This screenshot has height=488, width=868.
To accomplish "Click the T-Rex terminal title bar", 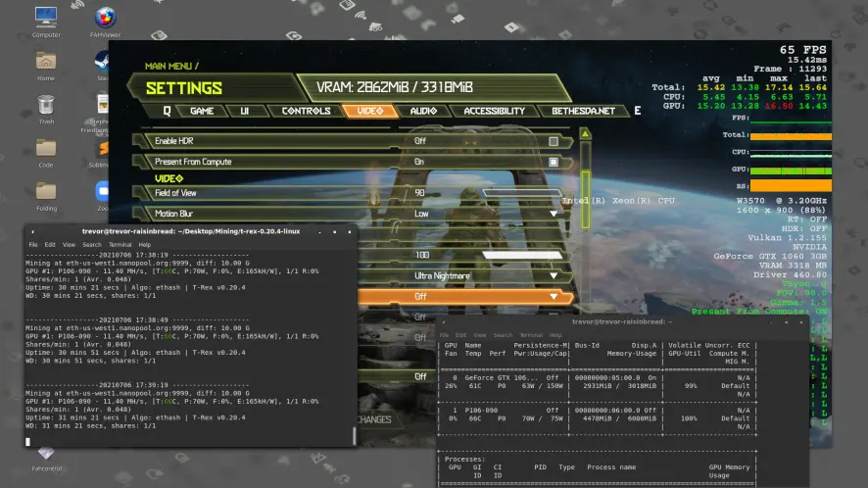I will (x=191, y=231).
